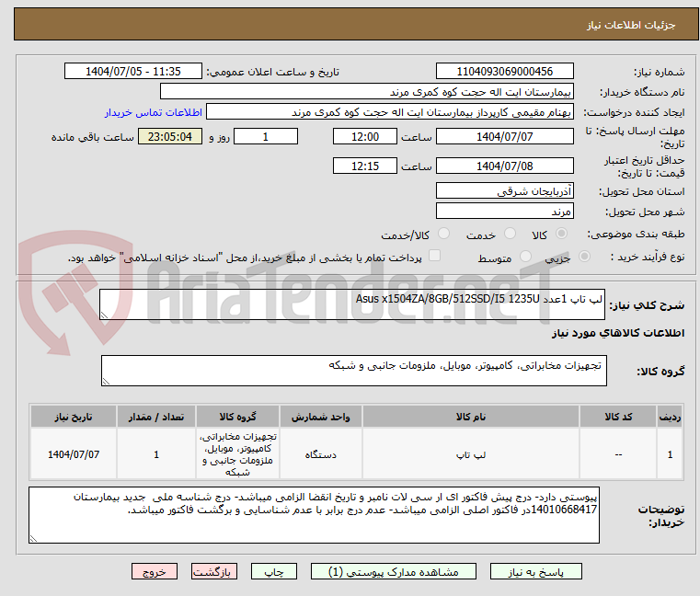
Task: Click the دستگاه unit cell
Action: pyautogui.click(x=320, y=454)
